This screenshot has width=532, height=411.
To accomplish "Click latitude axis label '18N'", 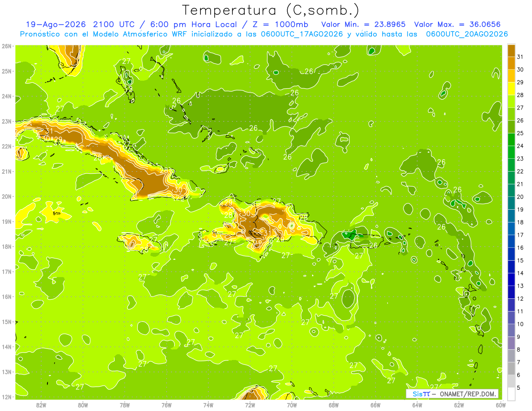I will coord(7,247).
